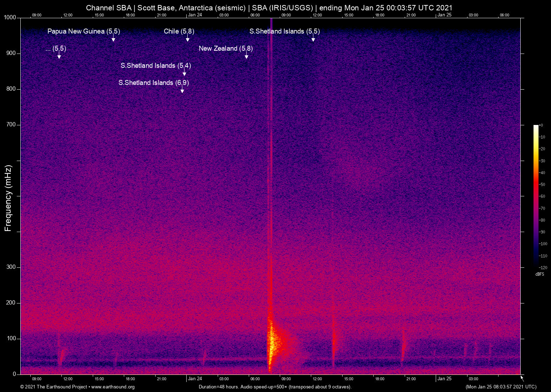Select the Papua New Guinea (5.5) label

84,31
